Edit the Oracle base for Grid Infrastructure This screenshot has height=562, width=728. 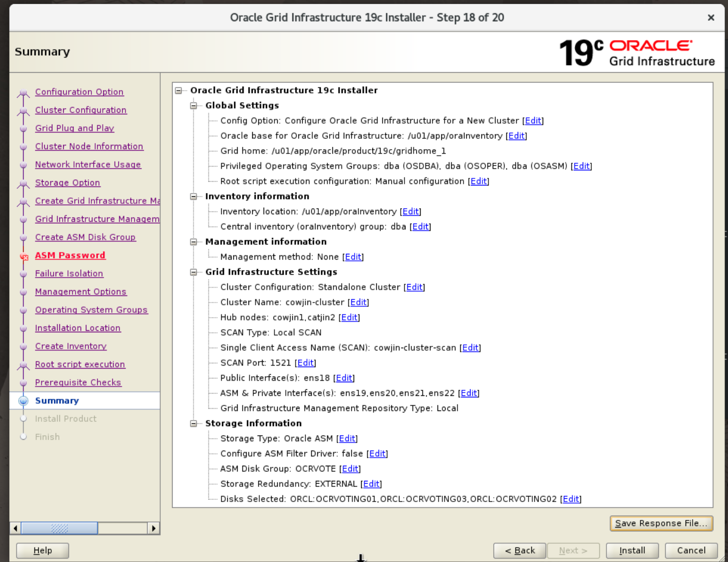516,135
